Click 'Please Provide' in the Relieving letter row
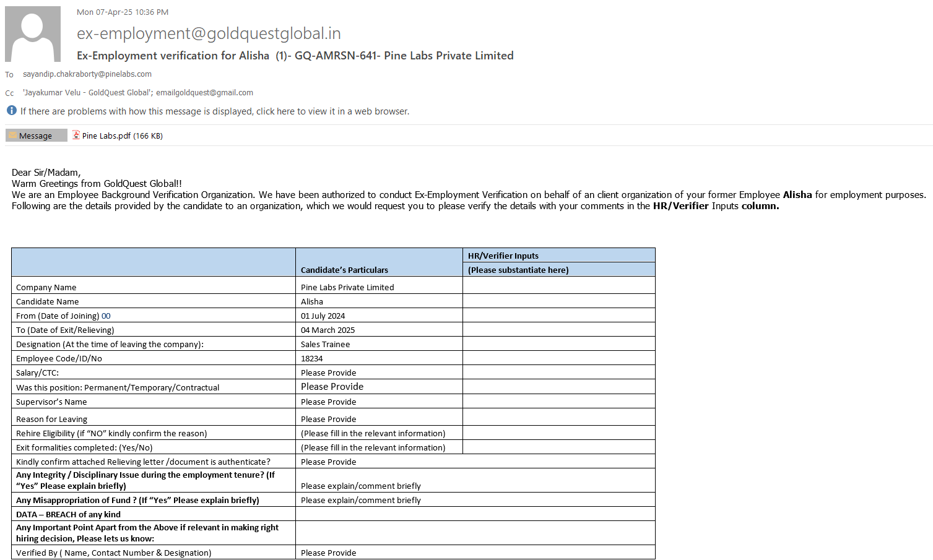 329,462
